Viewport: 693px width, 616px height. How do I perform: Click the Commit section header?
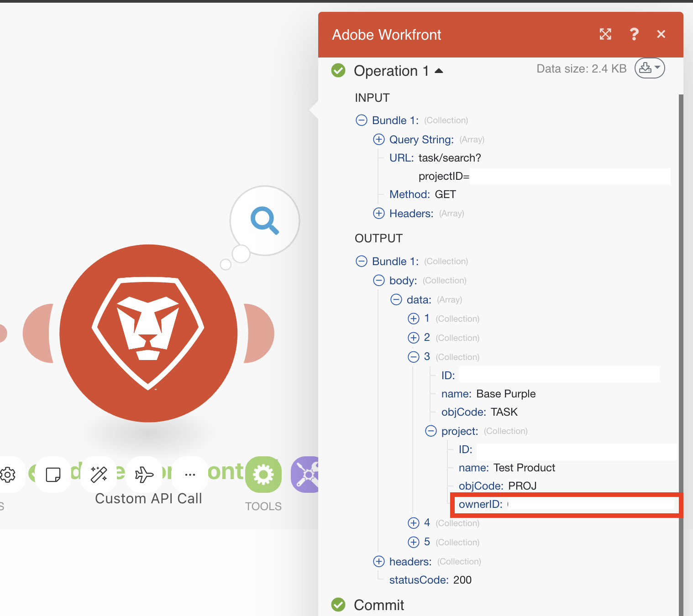click(x=378, y=605)
